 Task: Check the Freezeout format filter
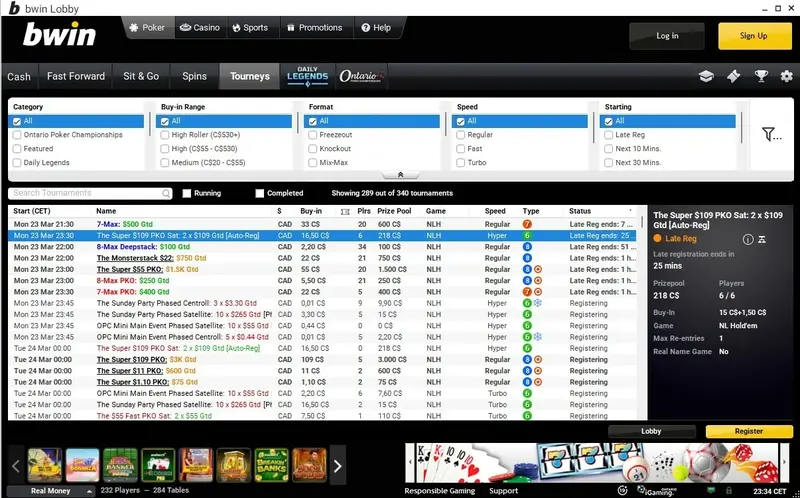point(313,135)
